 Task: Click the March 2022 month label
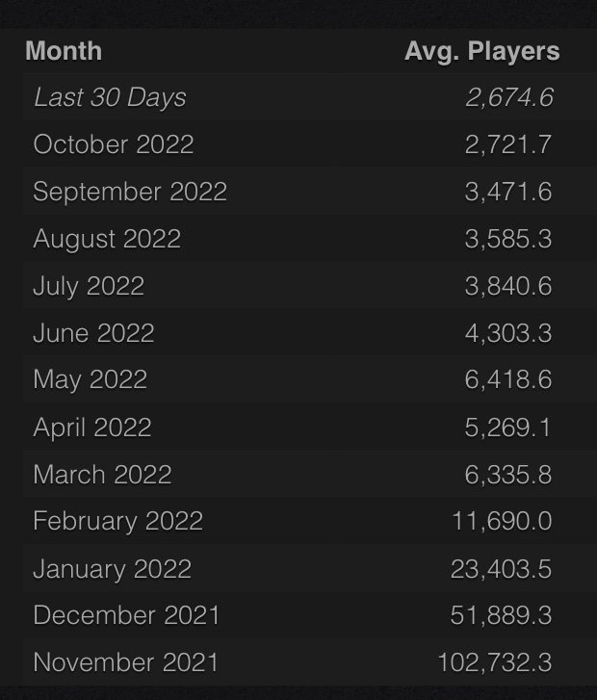point(103,474)
